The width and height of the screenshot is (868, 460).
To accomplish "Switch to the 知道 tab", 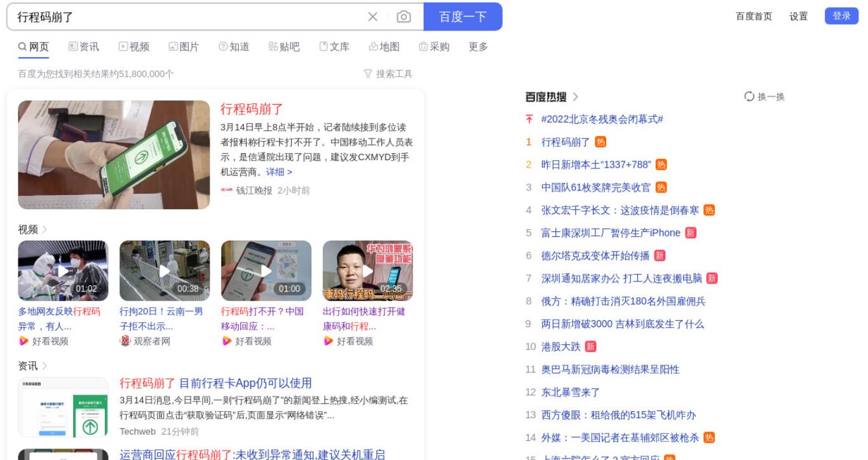I will point(234,47).
